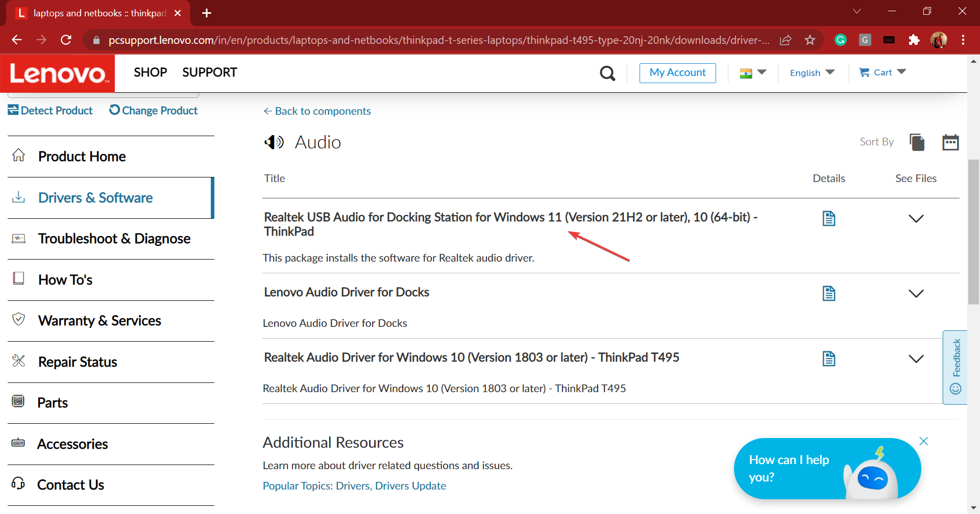Bookmark this page with the star icon
The width and height of the screenshot is (980, 514).
[810, 40]
